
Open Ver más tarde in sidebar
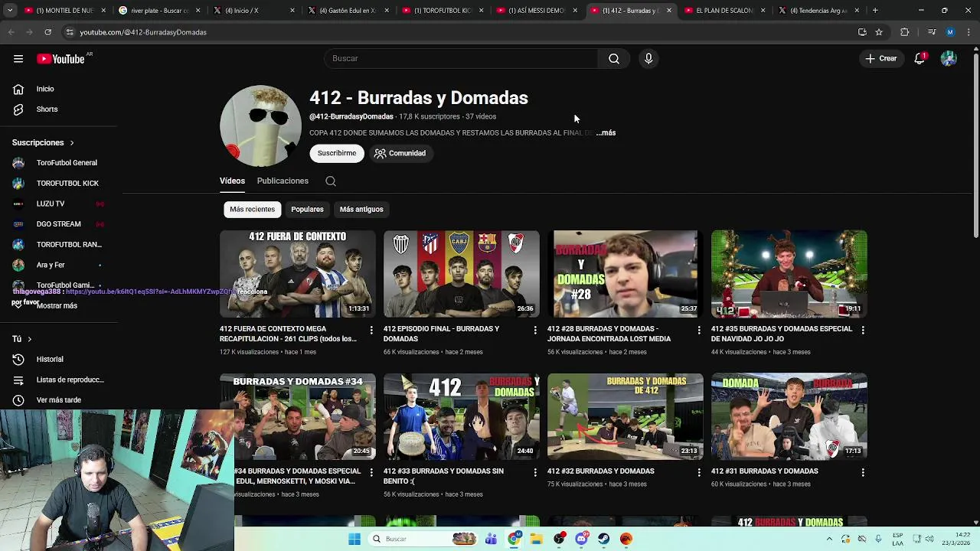tap(58, 400)
